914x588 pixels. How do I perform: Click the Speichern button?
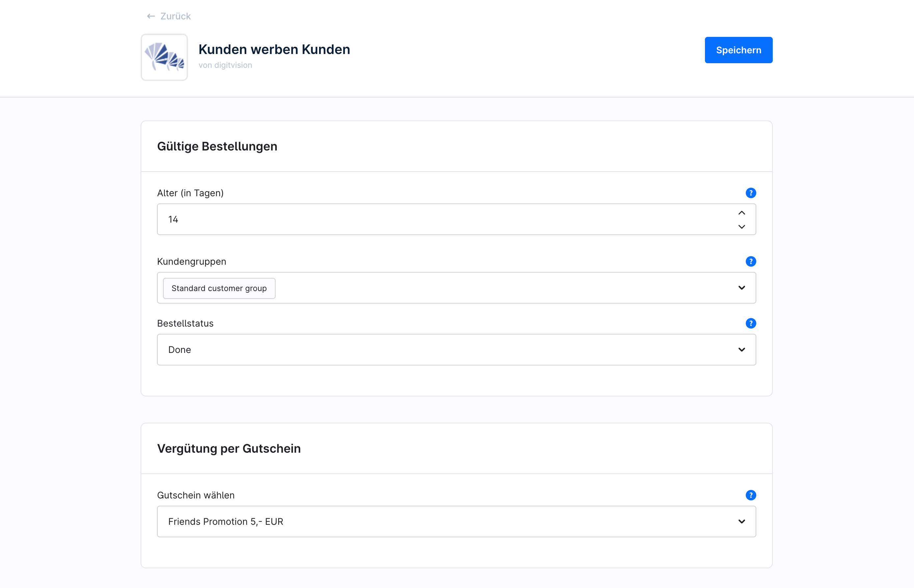click(x=739, y=50)
